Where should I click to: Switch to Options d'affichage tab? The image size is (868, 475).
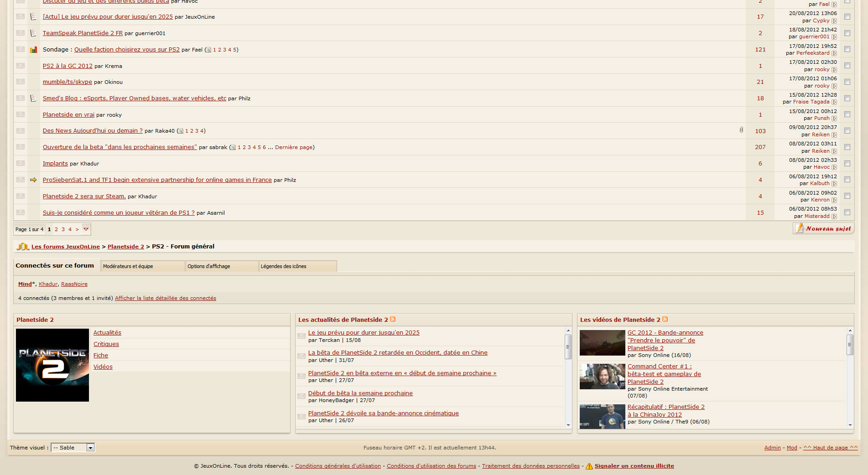click(x=222, y=266)
